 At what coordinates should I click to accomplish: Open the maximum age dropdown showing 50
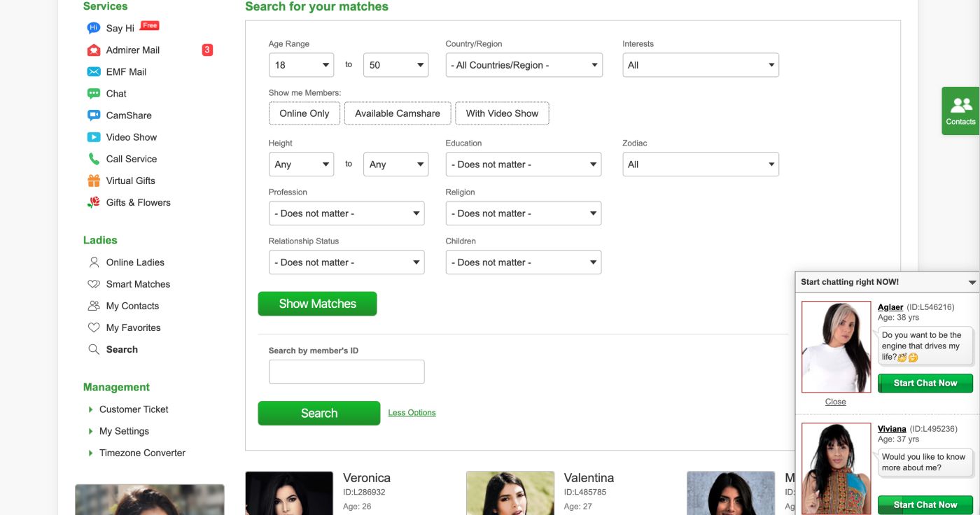click(x=395, y=65)
